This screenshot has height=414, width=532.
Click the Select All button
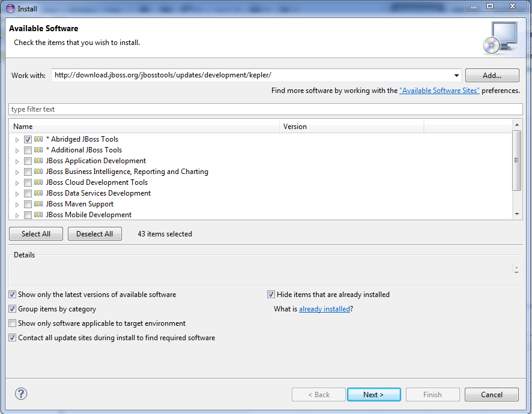tap(36, 233)
